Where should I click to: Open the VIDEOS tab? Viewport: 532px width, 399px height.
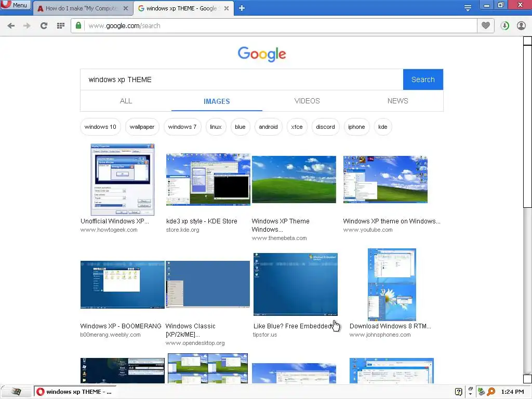(307, 101)
